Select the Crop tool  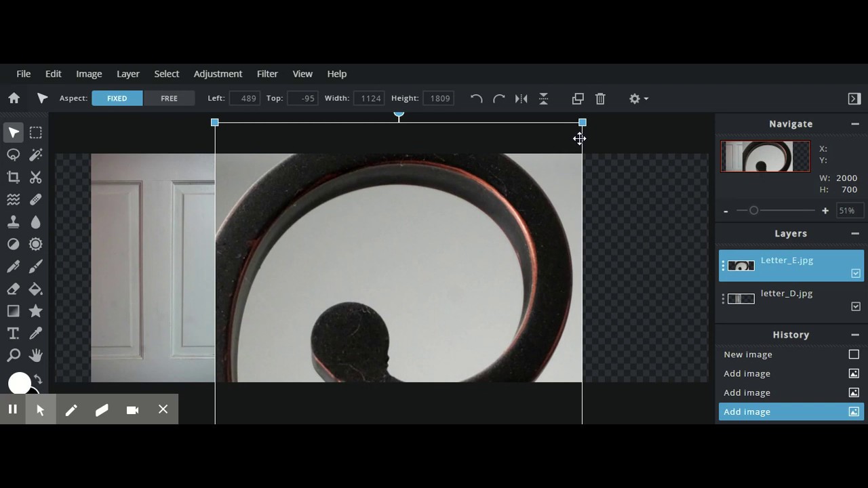click(x=13, y=177)
